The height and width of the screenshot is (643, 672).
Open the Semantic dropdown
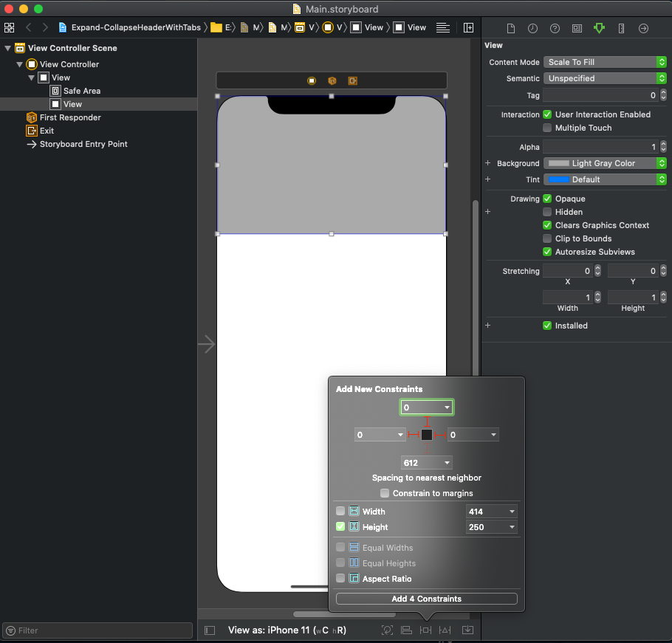[604, 78]
